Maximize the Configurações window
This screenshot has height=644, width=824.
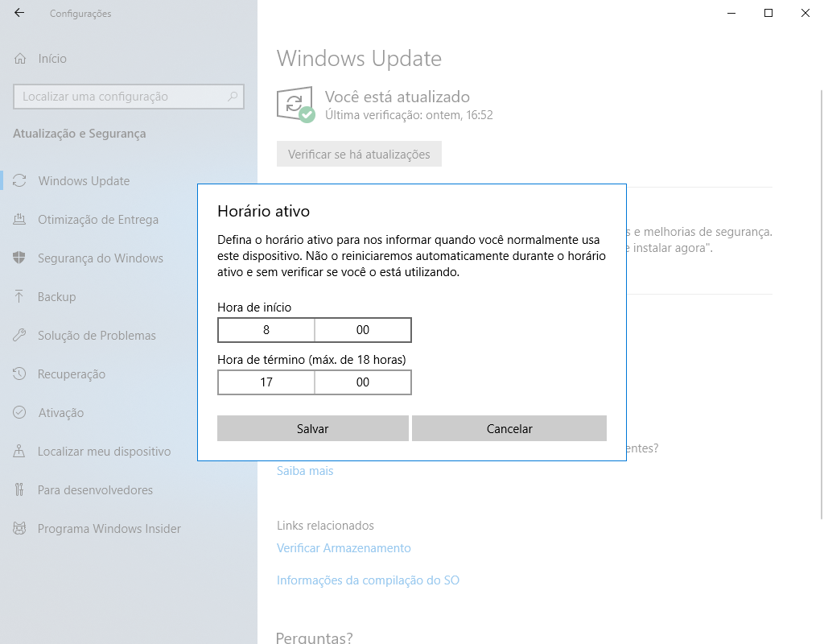(x=768, y=13)
